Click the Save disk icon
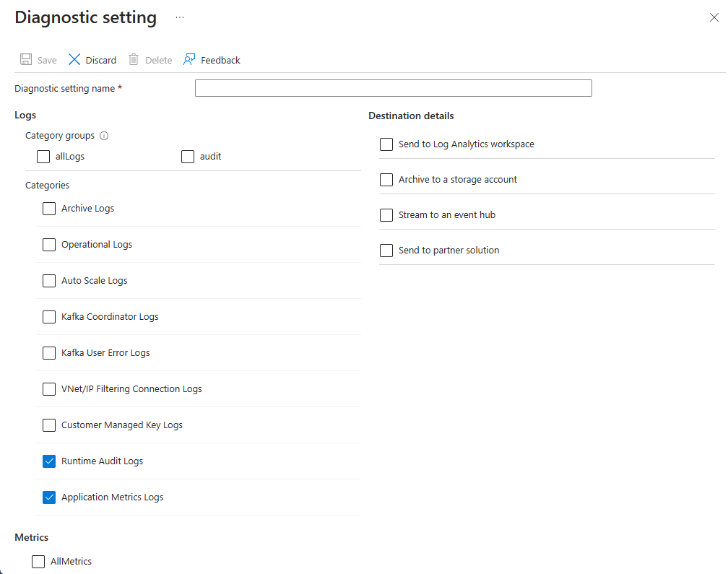 [26, 60]
